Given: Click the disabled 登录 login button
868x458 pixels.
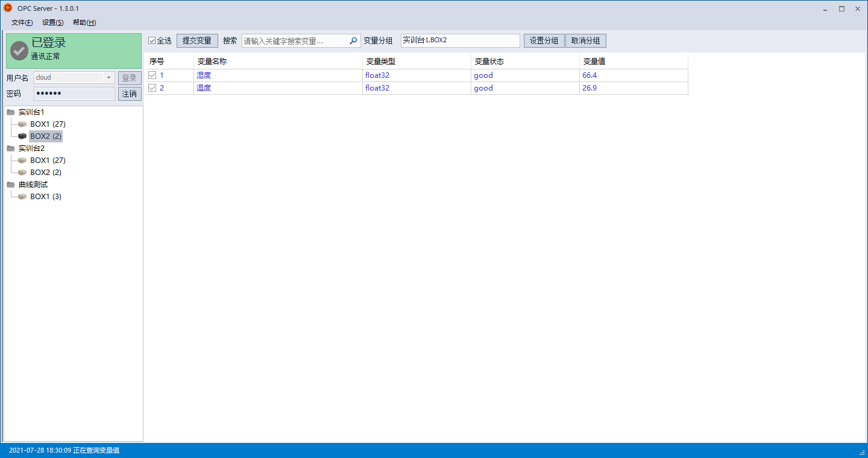Looking at the screenshot, I should tap(130, 78).
